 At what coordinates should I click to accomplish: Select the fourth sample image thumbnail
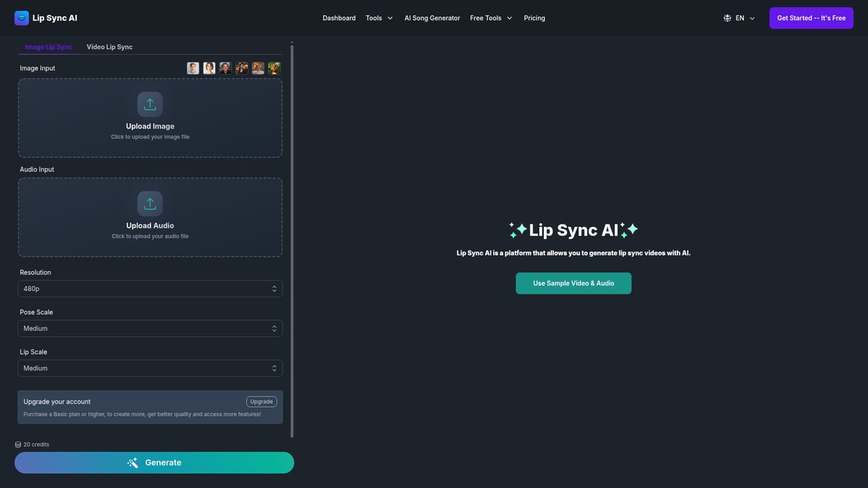(242, 68)
